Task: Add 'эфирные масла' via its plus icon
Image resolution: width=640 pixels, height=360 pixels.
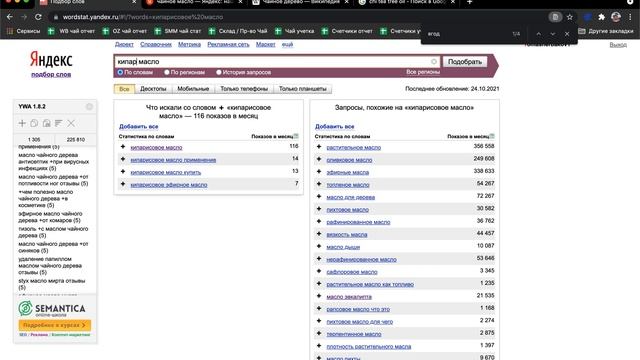Action: [x=319, y=171]
